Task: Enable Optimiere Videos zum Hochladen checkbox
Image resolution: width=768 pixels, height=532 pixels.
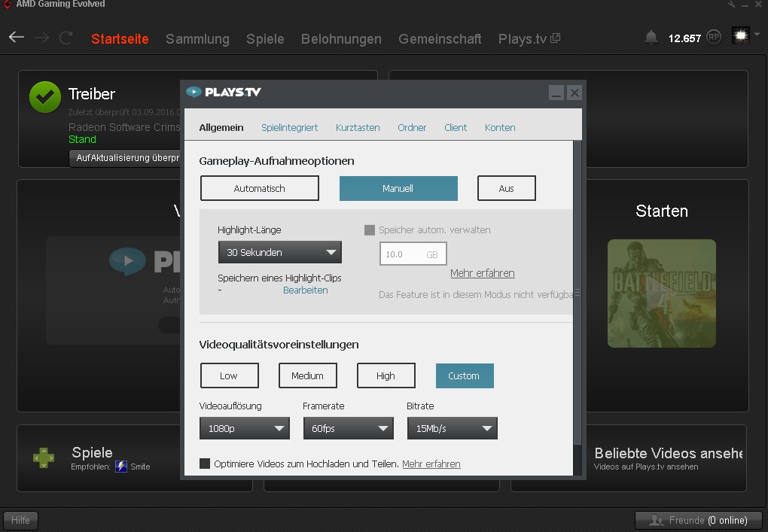Action: click(205, 464)
